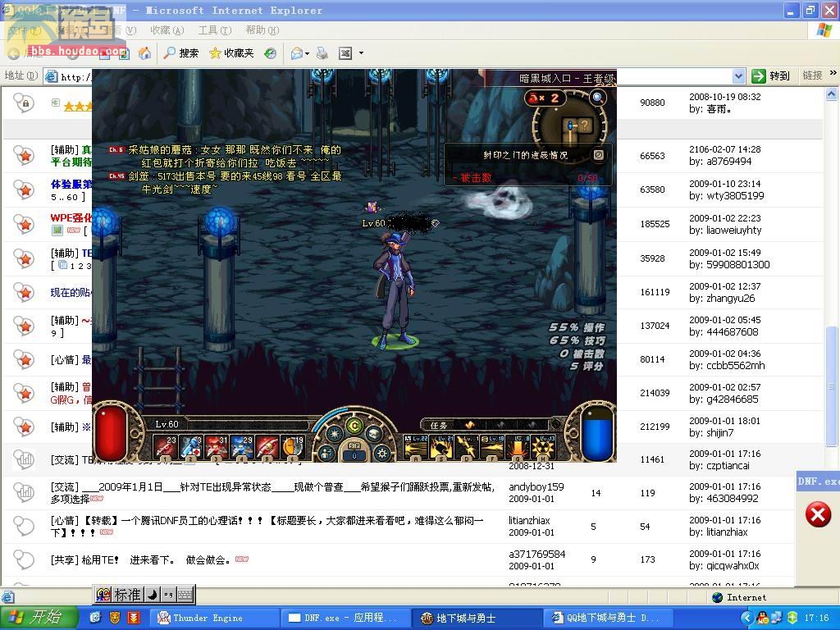Activate the Lv.13 skill on key H
This screenshot has width=840, height=630.
click(543, 447)
